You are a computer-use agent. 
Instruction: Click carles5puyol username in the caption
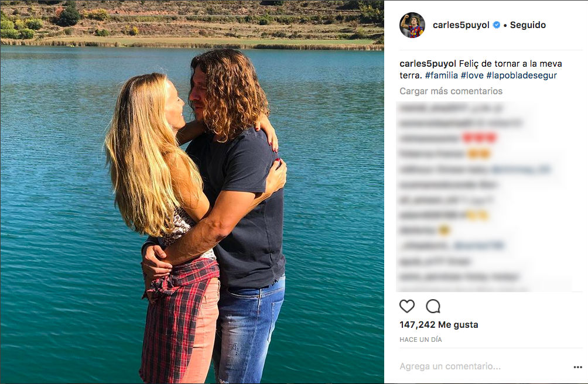click(x=428, y=64)
